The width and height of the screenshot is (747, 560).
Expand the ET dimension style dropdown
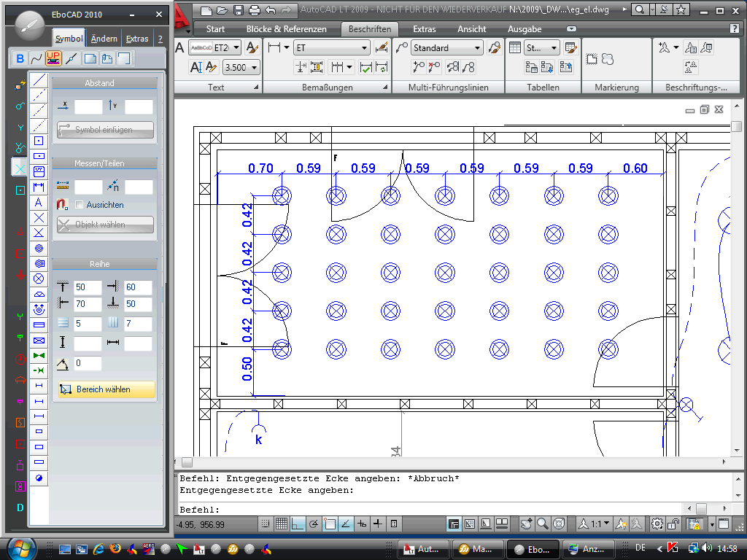pyautogui.click(x=333, y=47)
